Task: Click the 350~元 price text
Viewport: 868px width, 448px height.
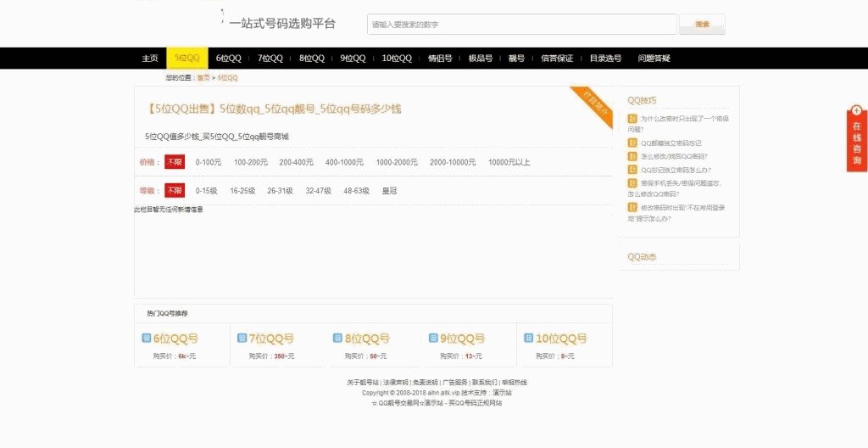Action: click(x=285, y=356)
